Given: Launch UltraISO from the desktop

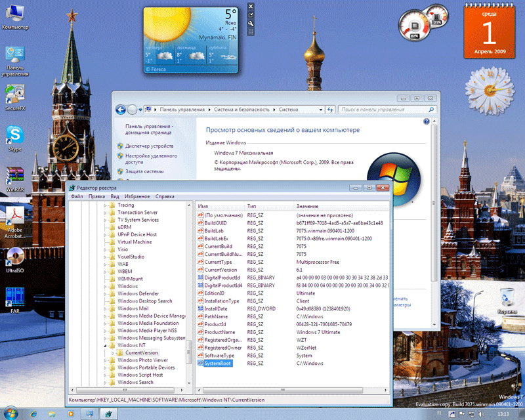Looking at the screenshot, I should coord(14,261).
